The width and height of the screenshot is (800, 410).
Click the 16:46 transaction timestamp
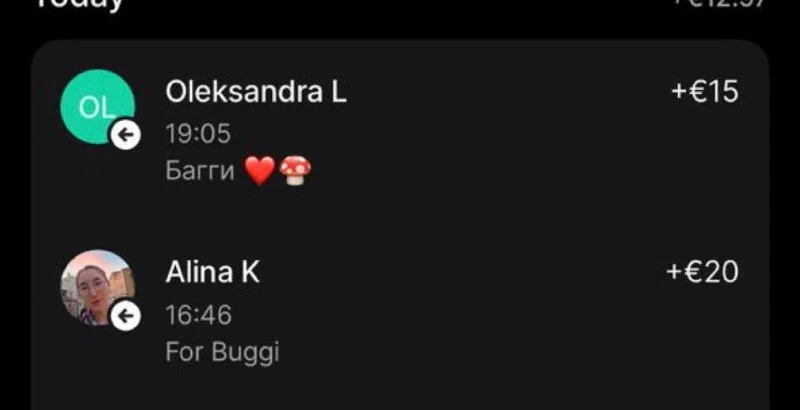coord(199,315)
